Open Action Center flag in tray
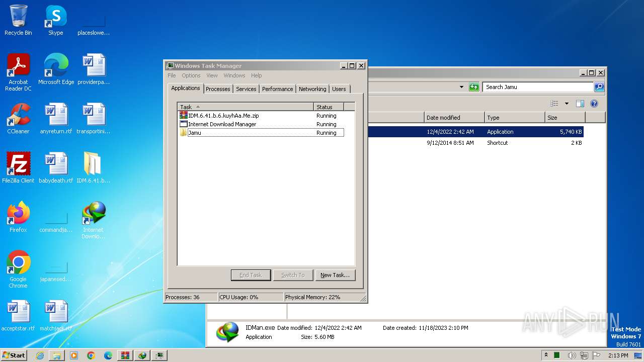This screenshot has height=362, width=644. [596, 355]
